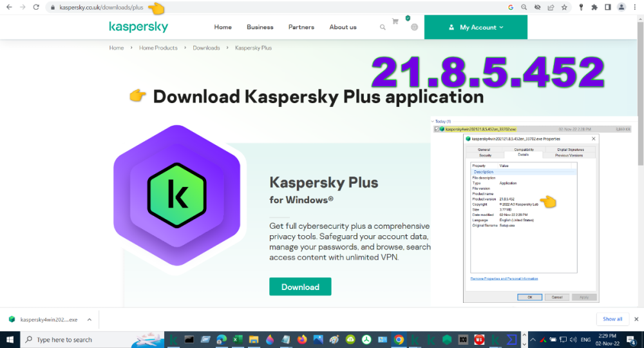Click the page vertical scrollbar

tap(640, 92)
